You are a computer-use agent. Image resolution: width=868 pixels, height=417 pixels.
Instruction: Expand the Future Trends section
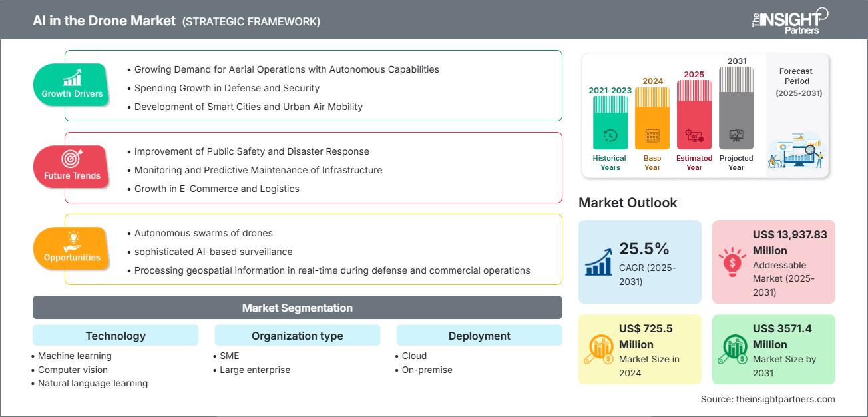(71, 167)
